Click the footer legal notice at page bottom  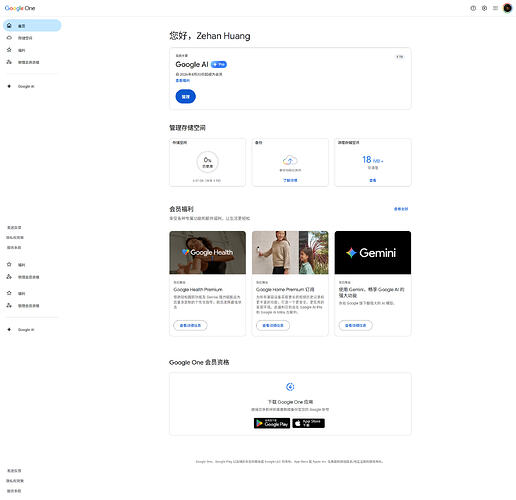290,462
